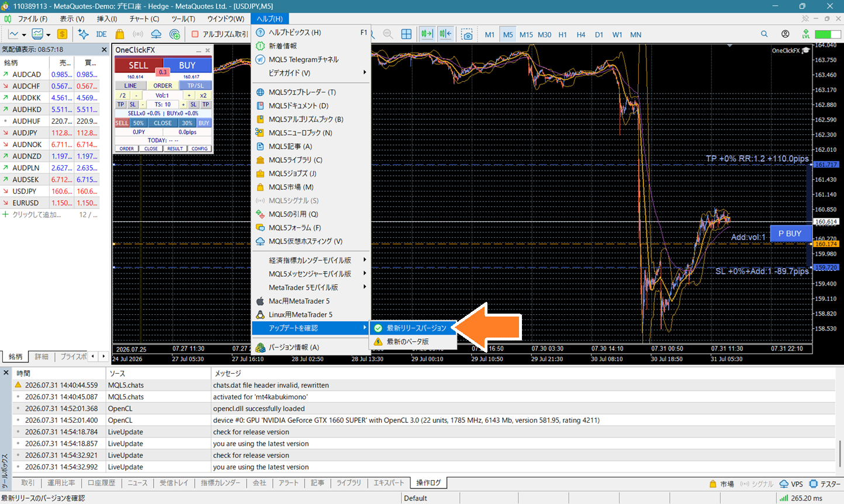
Task: Close the 気配値表示 market watch panel
Action: coord(104,50)
